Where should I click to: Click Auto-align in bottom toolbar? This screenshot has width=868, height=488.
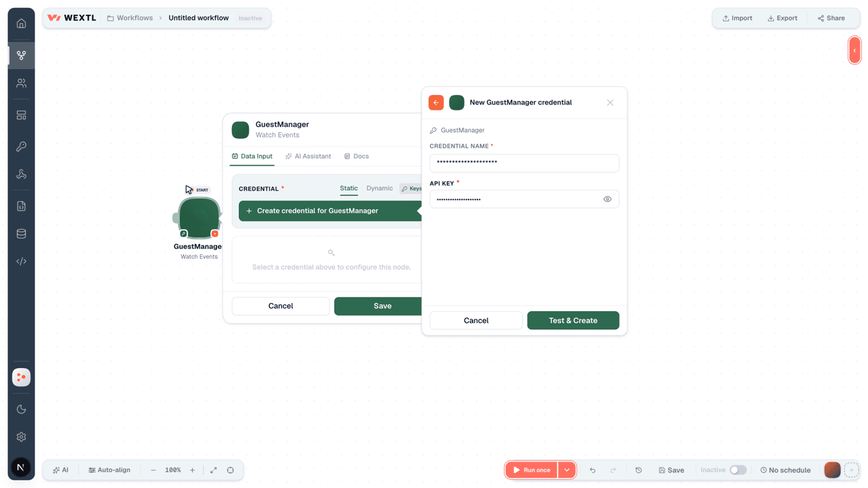coord(109,470)
